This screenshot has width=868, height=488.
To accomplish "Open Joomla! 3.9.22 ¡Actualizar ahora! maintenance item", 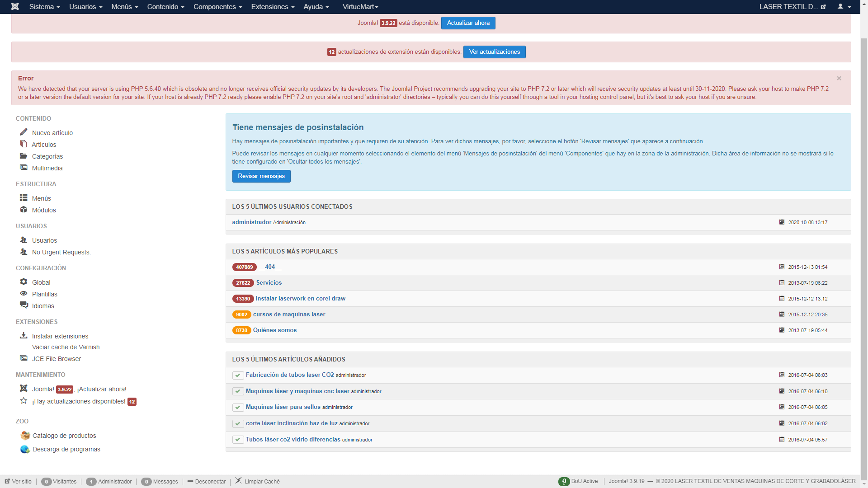I will click(79, 389).
